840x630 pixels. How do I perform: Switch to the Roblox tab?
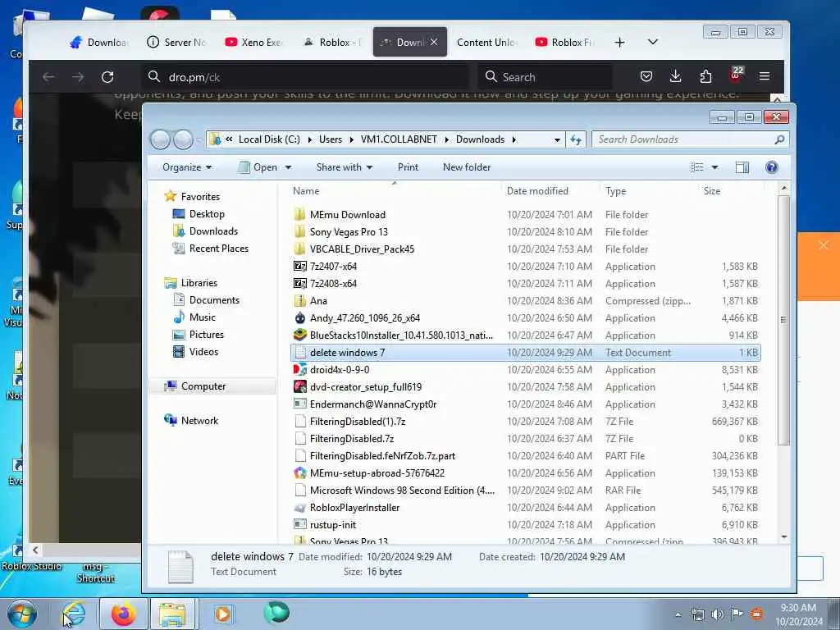tap(332, 42)
